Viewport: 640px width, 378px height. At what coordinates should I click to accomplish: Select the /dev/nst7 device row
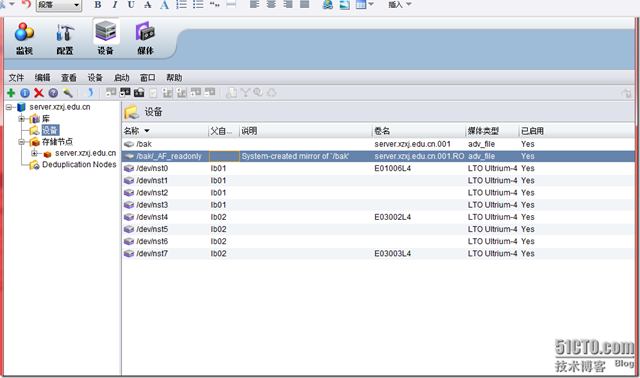[x=378, y=254]
